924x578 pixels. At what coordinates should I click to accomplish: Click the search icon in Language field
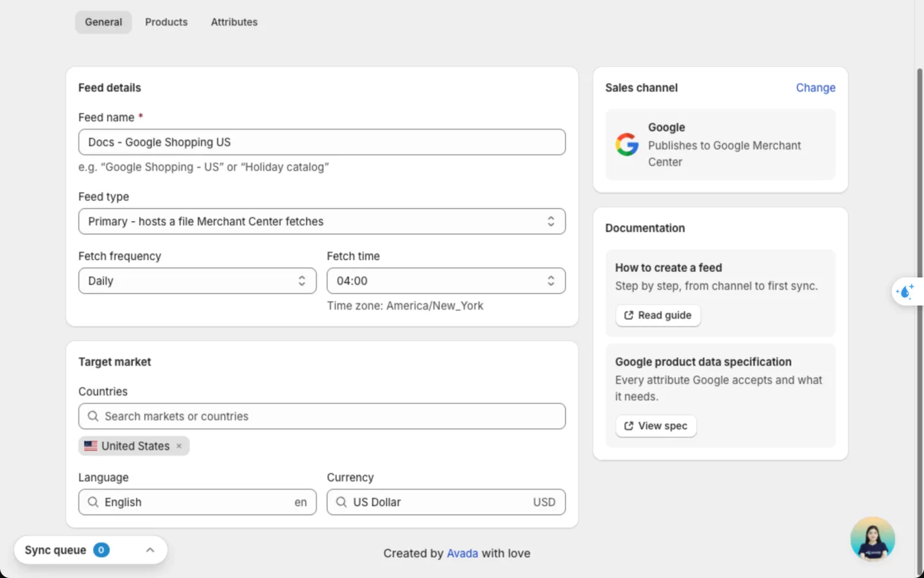(93, 502)
